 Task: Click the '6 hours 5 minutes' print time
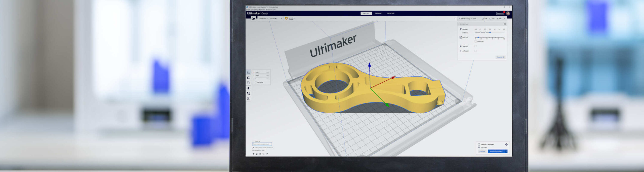coord(487,145)
